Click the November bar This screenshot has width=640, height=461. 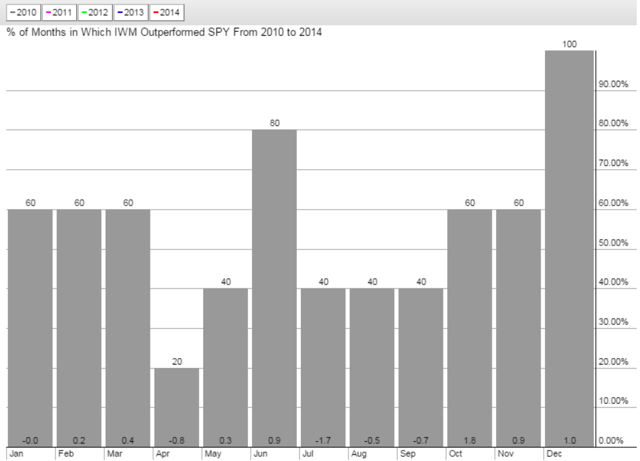click(519, 328)
